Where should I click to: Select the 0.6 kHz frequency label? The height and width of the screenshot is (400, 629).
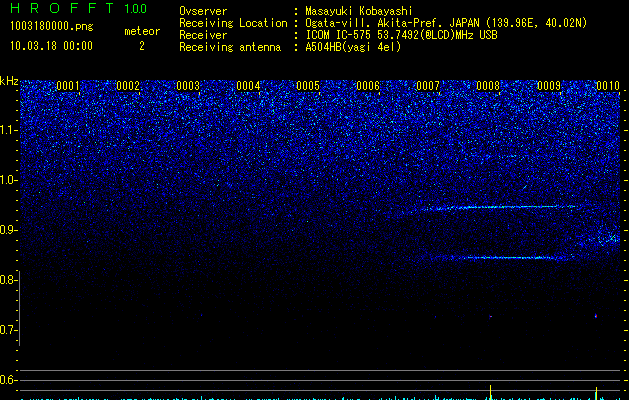click(x=7, y=380)
